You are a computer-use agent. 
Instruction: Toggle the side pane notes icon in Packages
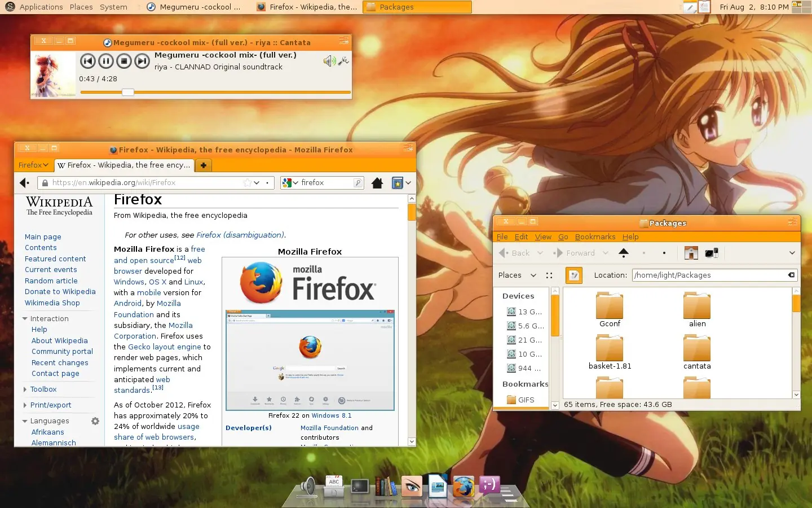[x=573, y=275]
